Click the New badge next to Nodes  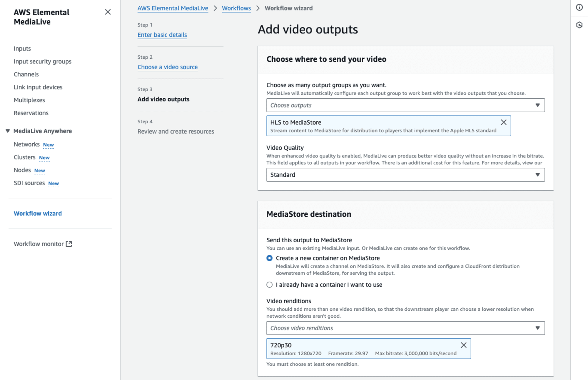(x=40, y=171)
